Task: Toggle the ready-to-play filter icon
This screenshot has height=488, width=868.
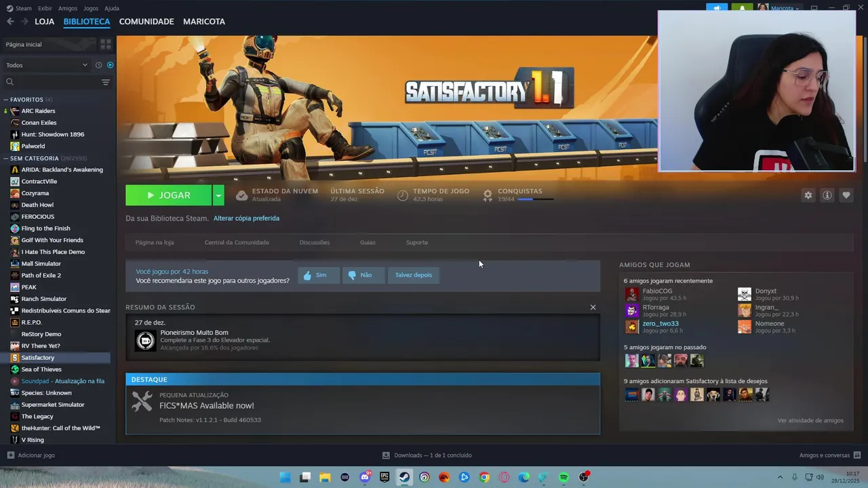Action: (110, 65)
